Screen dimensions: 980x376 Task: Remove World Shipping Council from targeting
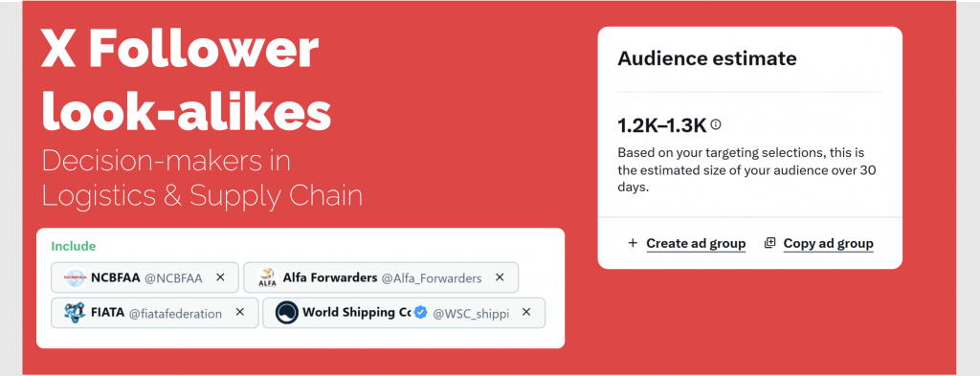pyautogui.click(x=526, y=312)
